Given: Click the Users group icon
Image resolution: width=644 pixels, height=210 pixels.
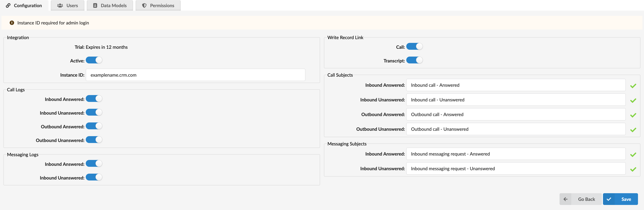Looking at the screenshot, I should pyautogui.click(x=60, y=6).
